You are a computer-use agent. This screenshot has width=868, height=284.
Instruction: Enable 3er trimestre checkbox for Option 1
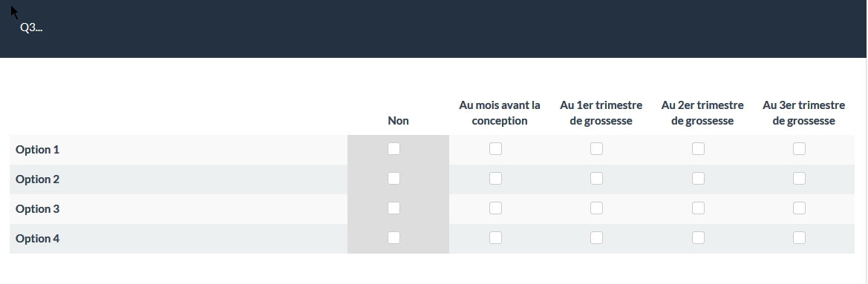(x=800, y=148)
